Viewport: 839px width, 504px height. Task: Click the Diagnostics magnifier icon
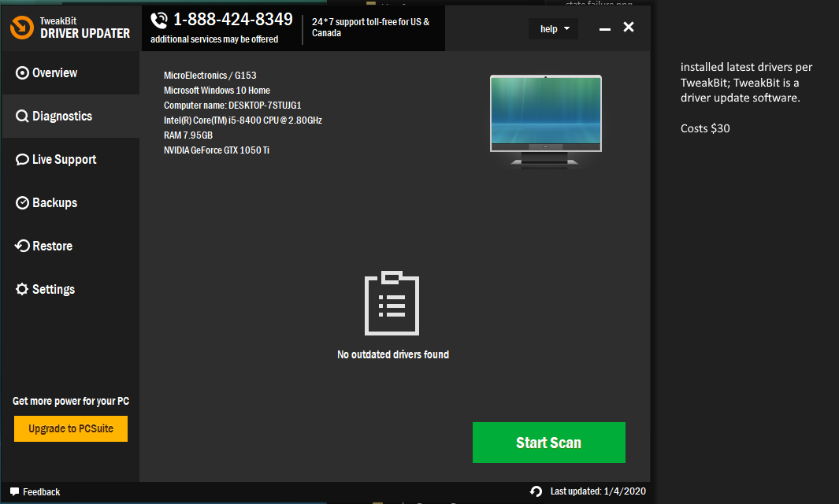(x=22, y=116)
